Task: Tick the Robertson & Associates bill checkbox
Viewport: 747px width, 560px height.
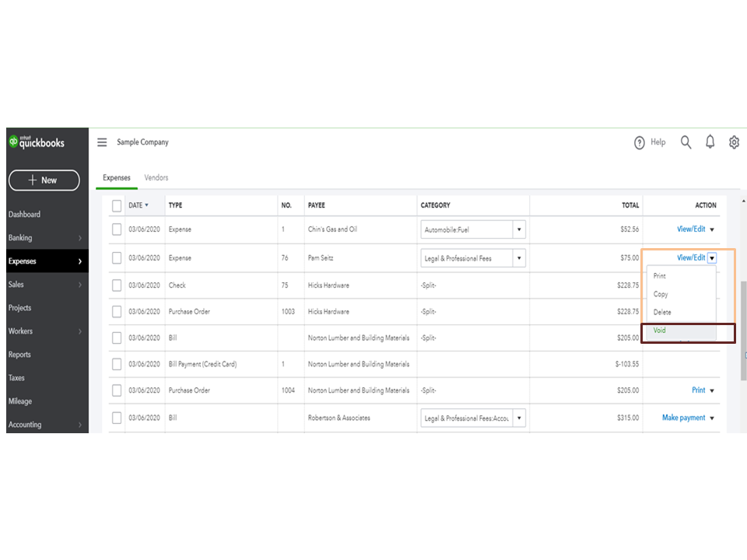Action: (117, 418)
